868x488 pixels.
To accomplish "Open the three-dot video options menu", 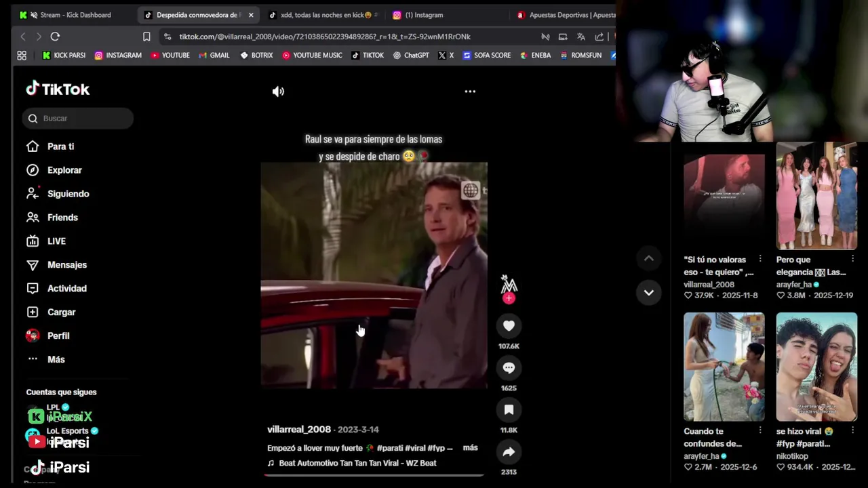I will pyautogui.click(x=470, y=91).
